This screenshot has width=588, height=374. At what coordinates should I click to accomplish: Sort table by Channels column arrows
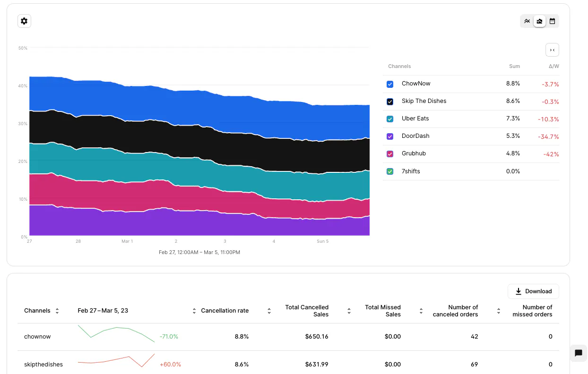coord(57,311)
